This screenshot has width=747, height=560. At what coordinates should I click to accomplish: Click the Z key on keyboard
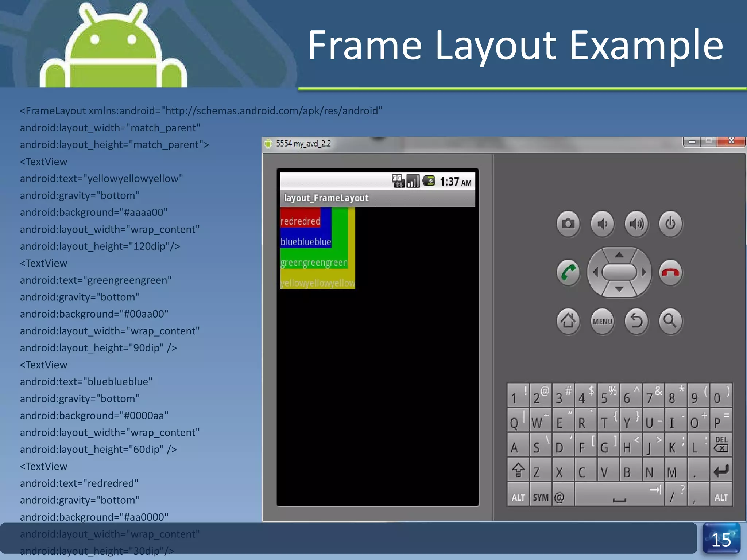pos(541,469)
